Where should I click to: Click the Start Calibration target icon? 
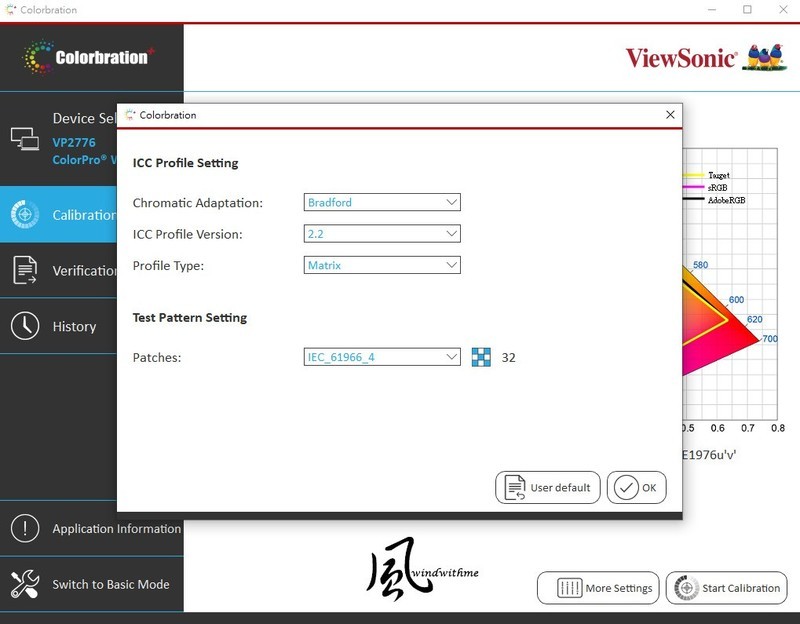point(688,588)
